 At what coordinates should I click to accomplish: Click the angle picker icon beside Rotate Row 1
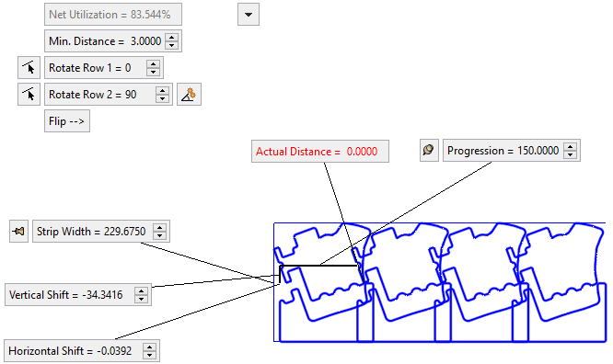(x=29, y=68)
